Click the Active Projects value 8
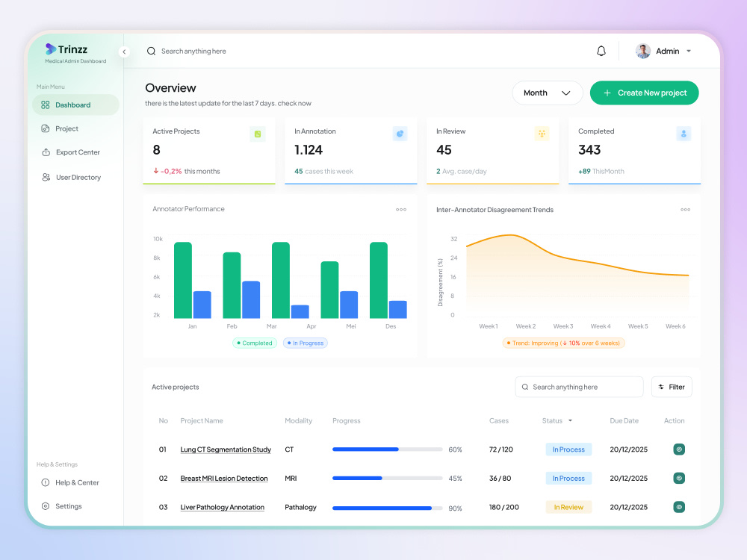 tap(156, 150)
